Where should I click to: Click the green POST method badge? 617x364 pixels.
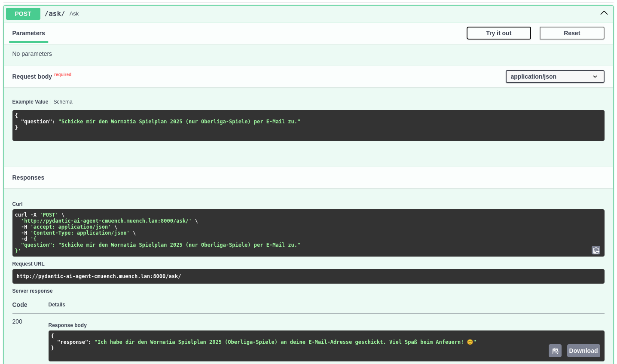click(x=23, y=14)
